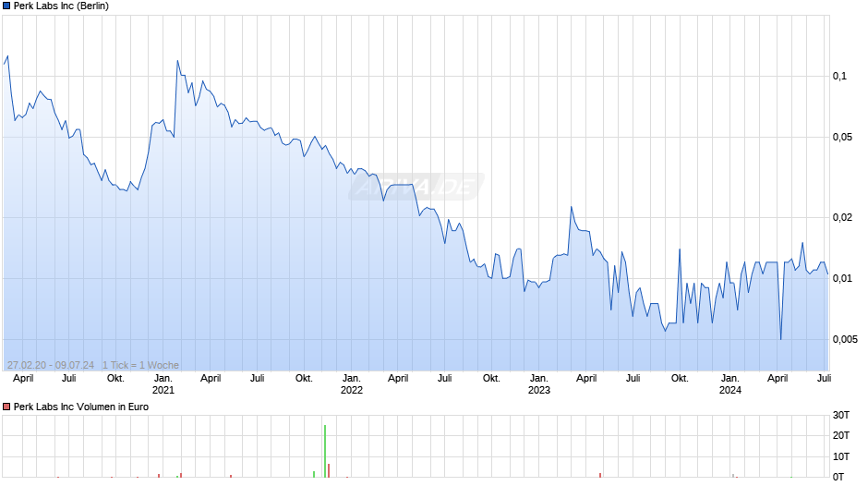
Task: Click the 0,05 price axis label
Action: 842,137
